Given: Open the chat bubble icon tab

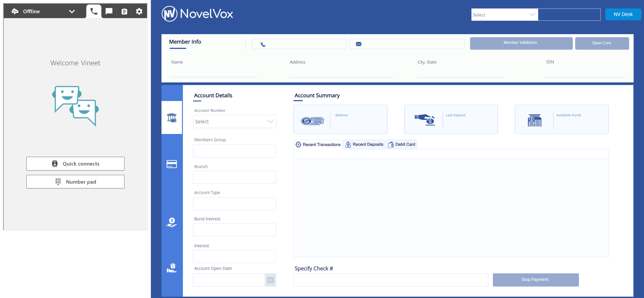Looking at the screenshot, I should [109, 11].
